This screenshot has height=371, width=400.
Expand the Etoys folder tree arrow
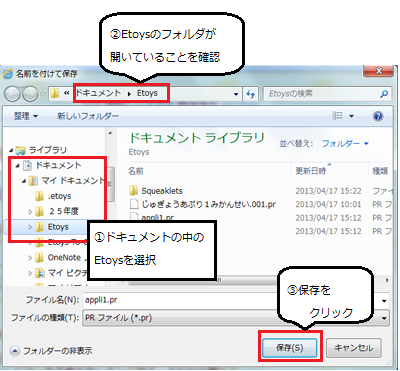pos(30,227)
